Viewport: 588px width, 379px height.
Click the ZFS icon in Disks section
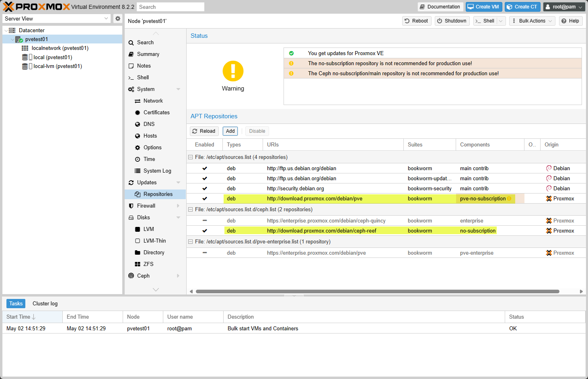tap(138, 264)
